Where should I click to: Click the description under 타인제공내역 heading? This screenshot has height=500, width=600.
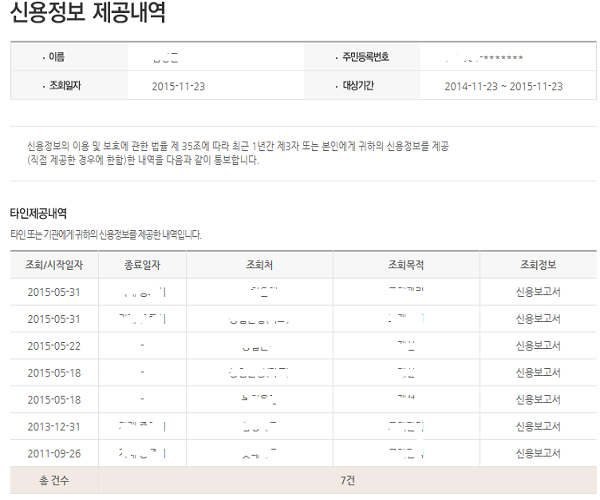pos(106,235)
